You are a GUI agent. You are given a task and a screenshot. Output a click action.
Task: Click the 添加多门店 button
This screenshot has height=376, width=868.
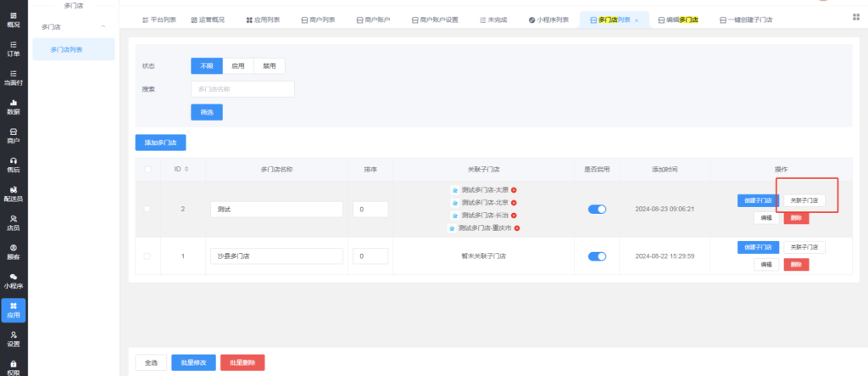[x=161, y=143]
